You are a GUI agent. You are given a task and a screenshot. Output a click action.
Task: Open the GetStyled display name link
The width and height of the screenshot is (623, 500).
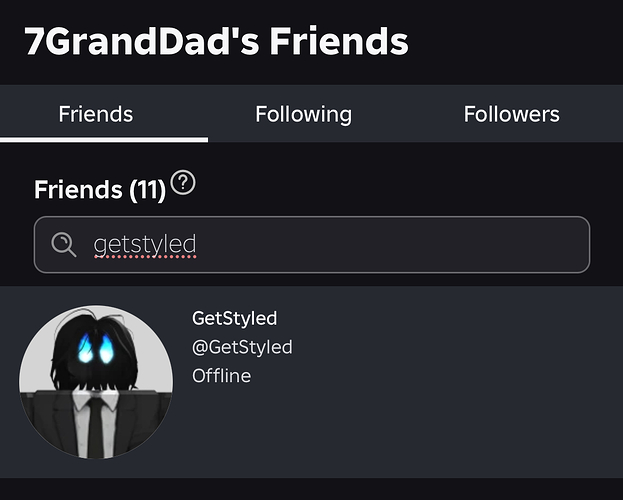234,318
